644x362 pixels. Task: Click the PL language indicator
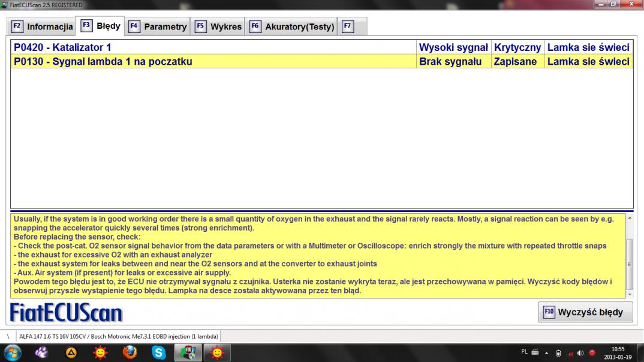(524, 352)
